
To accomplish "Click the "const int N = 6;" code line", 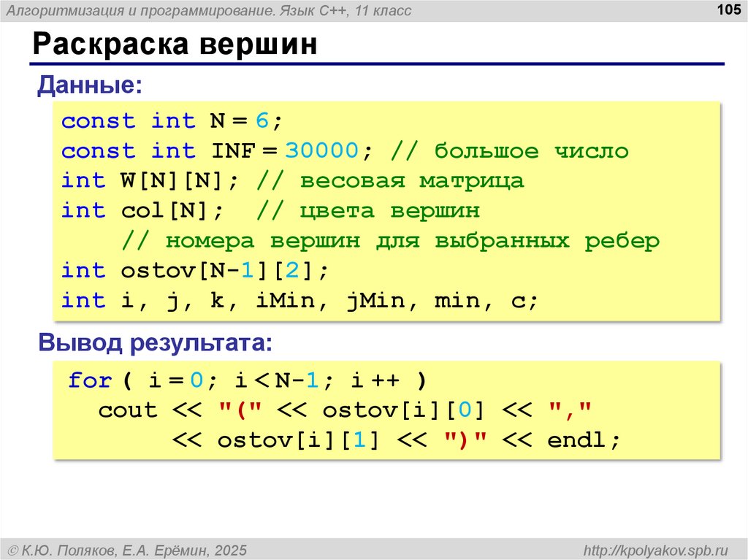I will tap(171, 121).
